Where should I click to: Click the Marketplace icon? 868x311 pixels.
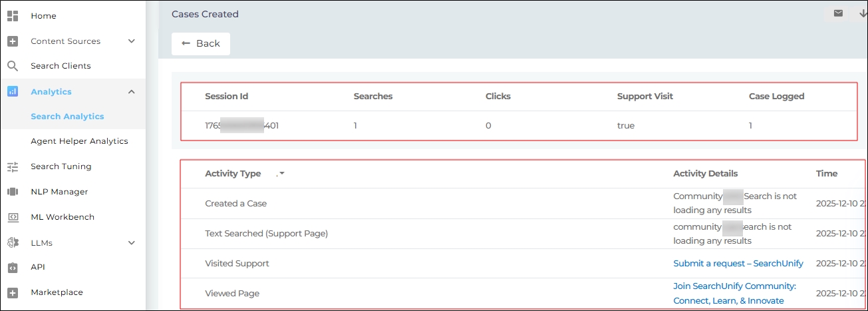[x=13, y=292]
